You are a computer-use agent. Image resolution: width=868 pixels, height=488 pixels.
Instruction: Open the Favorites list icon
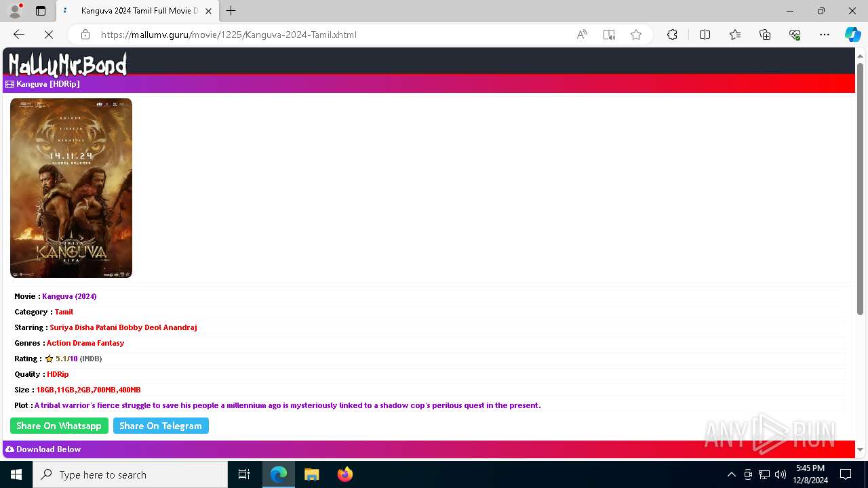pyautogui.click(x=735, y=35)
